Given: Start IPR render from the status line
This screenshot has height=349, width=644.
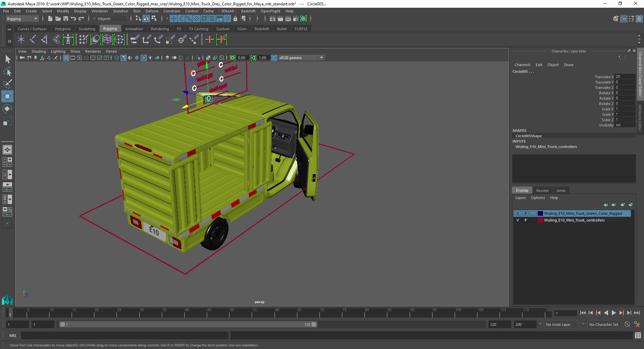Looking at the screenshot, I should click(x=288, y=19).
